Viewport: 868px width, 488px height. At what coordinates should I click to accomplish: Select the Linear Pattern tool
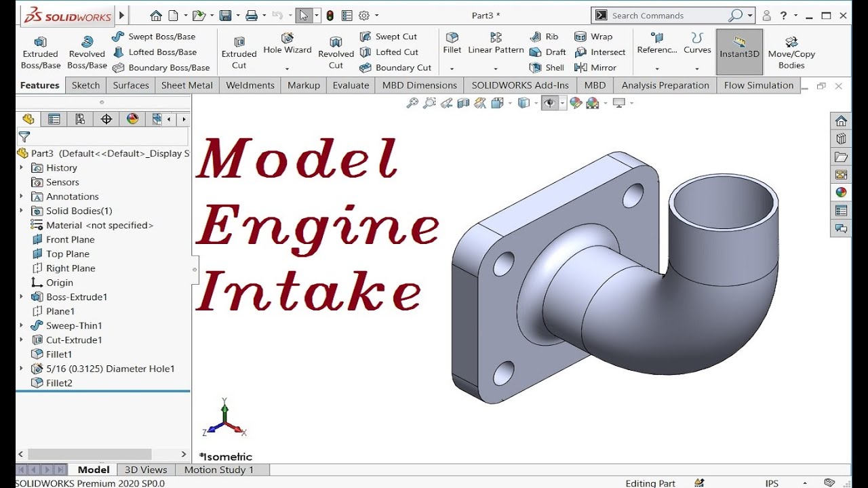point(496,43)
